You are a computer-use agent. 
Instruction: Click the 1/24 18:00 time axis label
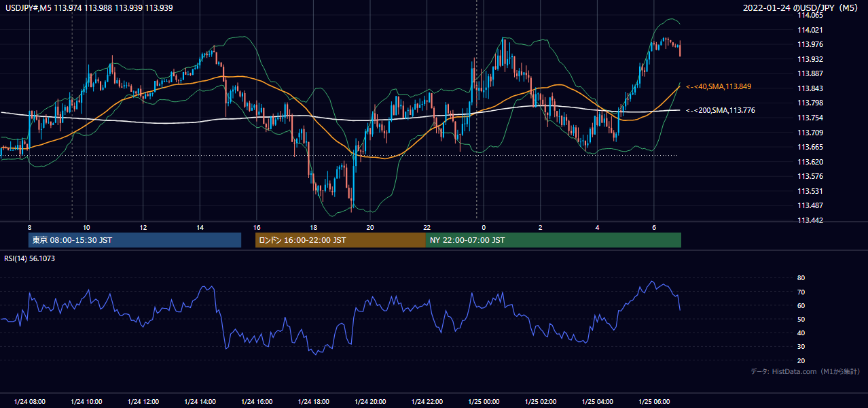pyautogui.click(x=313, y=401)
